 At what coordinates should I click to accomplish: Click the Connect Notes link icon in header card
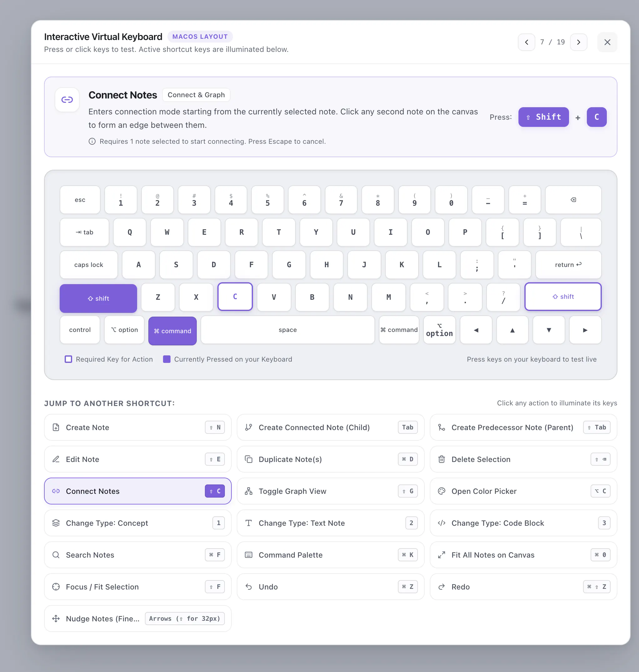pos(67,100)
